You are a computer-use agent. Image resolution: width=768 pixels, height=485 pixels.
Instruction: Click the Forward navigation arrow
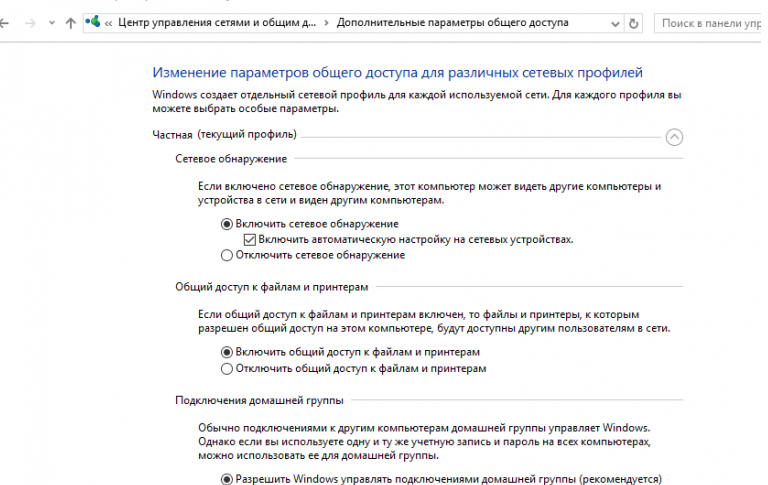[29, 22]
